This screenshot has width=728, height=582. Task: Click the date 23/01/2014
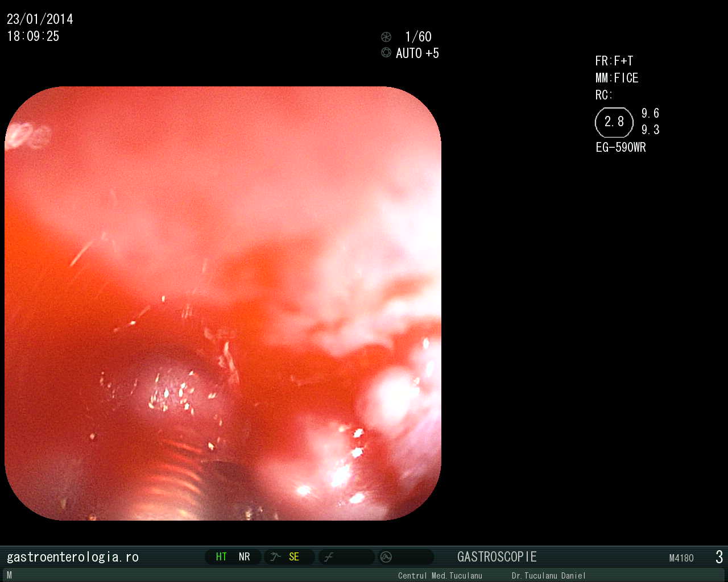click(40, 19)
